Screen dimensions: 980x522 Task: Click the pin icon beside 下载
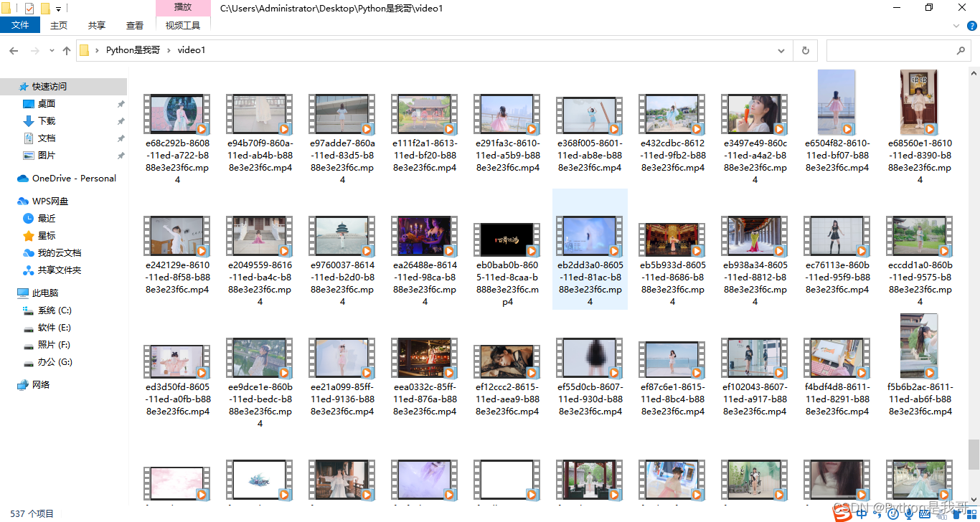[x=121, y=121]
